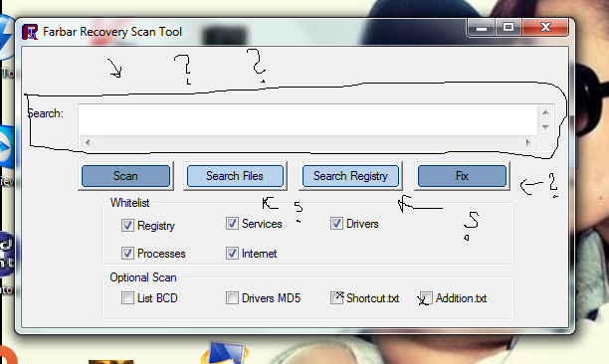
Task: Run the Fix button
Action: tap(462, 176)
